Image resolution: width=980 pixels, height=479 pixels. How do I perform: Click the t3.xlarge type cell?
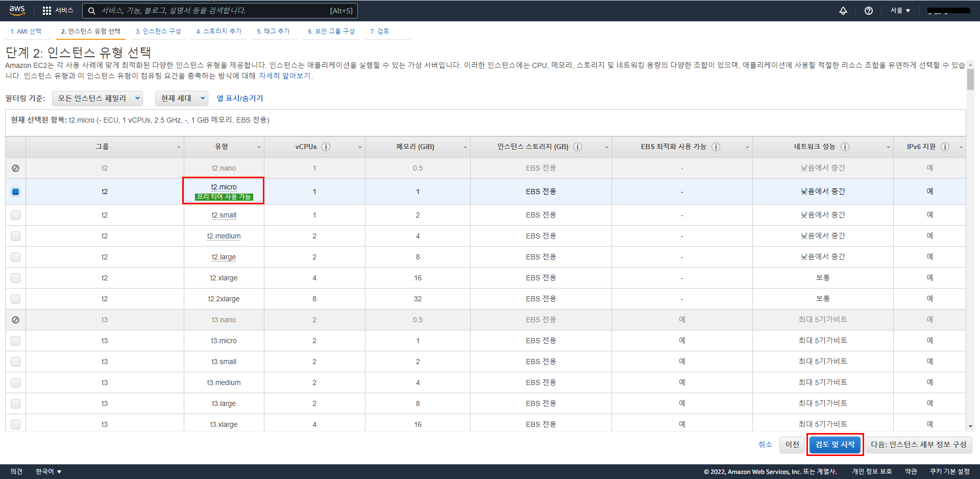(x=224, y=424)
